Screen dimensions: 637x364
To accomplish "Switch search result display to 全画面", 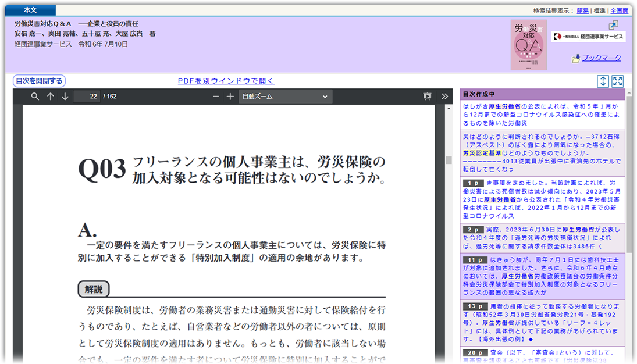I will coord(621,10).
